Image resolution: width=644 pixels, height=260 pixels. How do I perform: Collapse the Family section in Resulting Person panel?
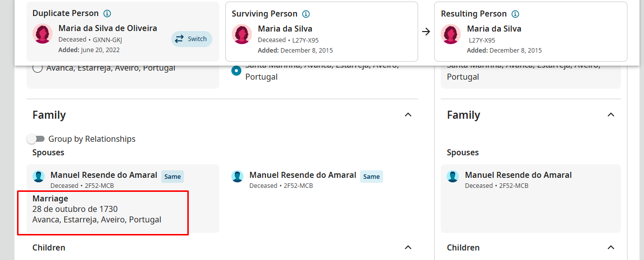point(610,115)
